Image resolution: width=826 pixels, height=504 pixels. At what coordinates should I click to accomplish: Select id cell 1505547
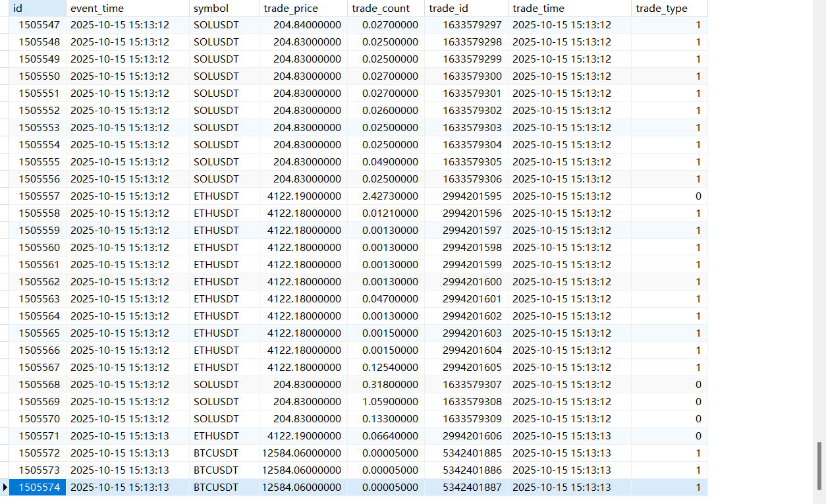pos(38,25)
